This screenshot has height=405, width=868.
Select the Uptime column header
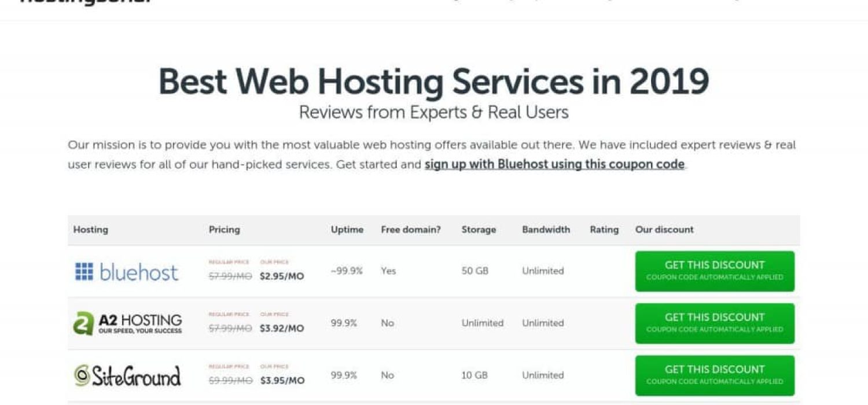pos(347,230)
